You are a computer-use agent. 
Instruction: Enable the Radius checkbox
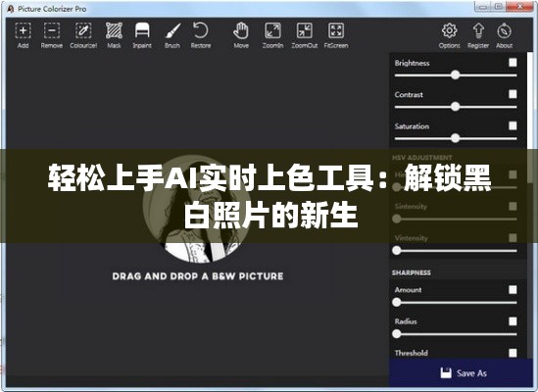click(x=513, y=321)
